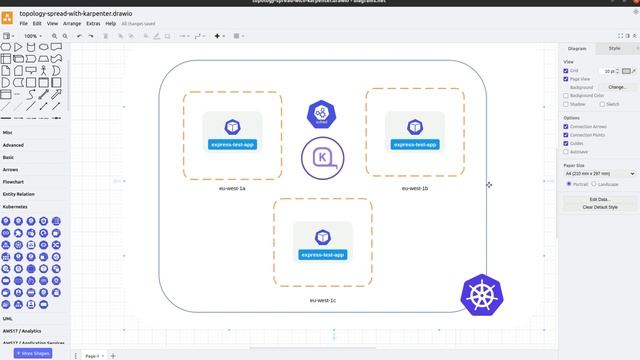Select the Portrait radio button

569,184
